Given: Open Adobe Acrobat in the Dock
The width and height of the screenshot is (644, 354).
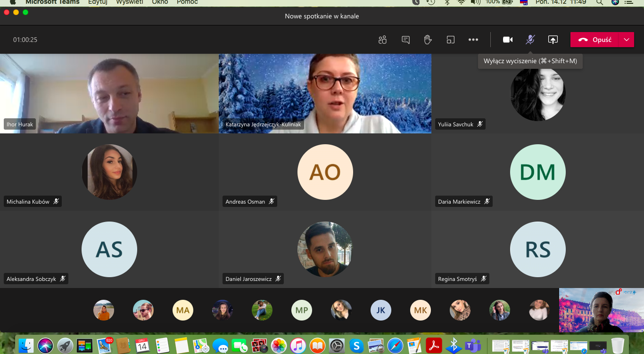Looking at the screenshot, I should tap(434, 346).
